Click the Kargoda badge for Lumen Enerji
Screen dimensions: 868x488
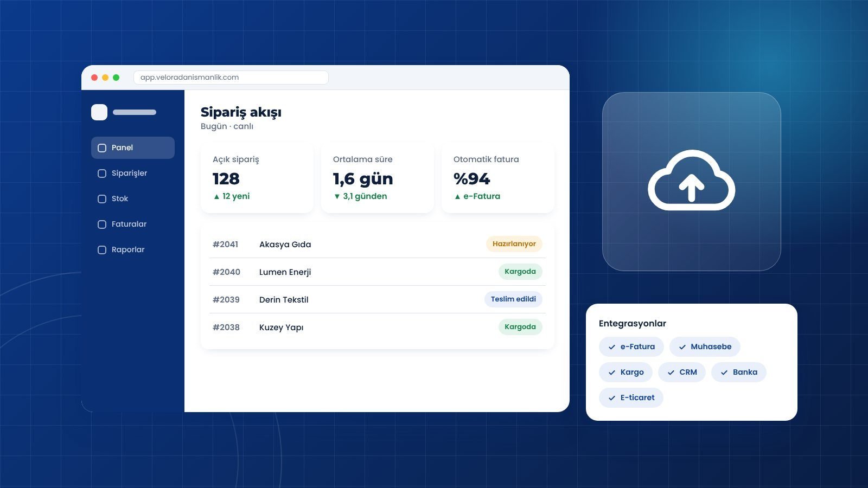(x=520, y=272)
